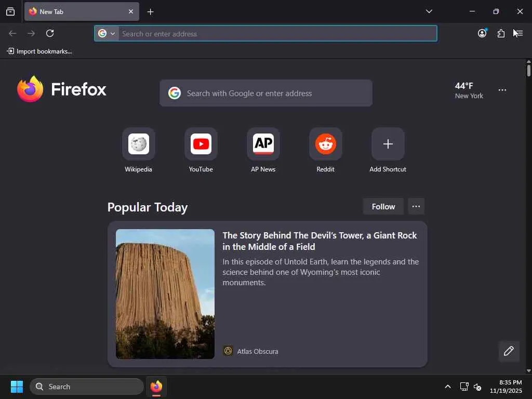
Task: Open Popular Today section options menu
Action: click(x=416, y=207)
